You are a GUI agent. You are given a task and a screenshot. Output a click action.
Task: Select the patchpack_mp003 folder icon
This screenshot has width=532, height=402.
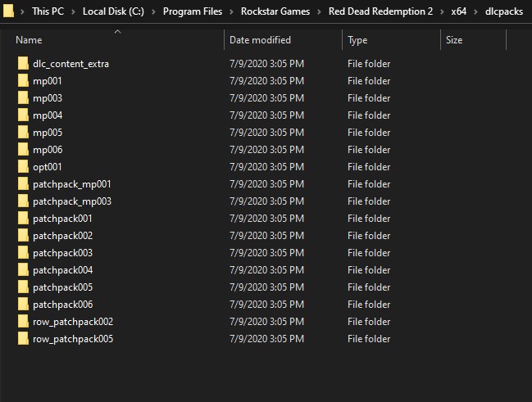(x=23, y=201)
